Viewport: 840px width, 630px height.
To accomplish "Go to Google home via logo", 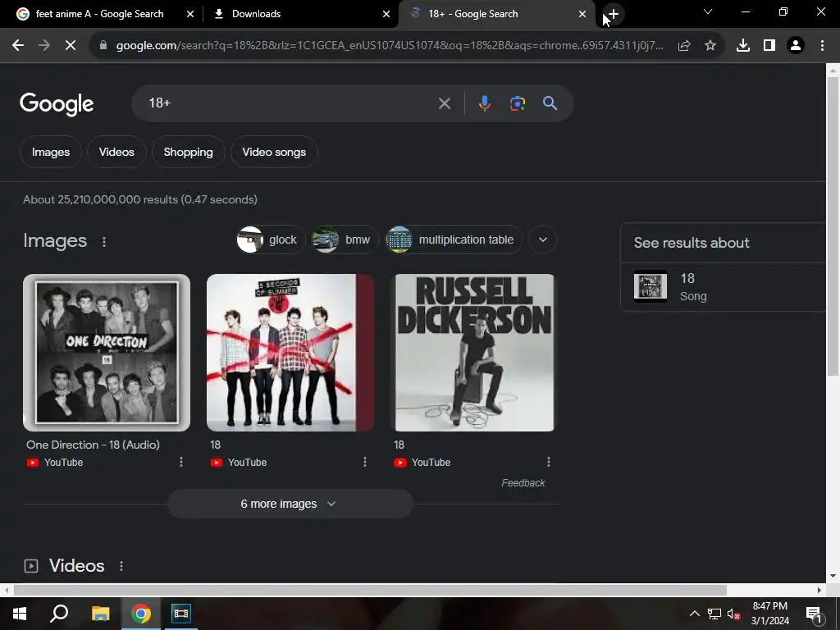I will 57,103.
